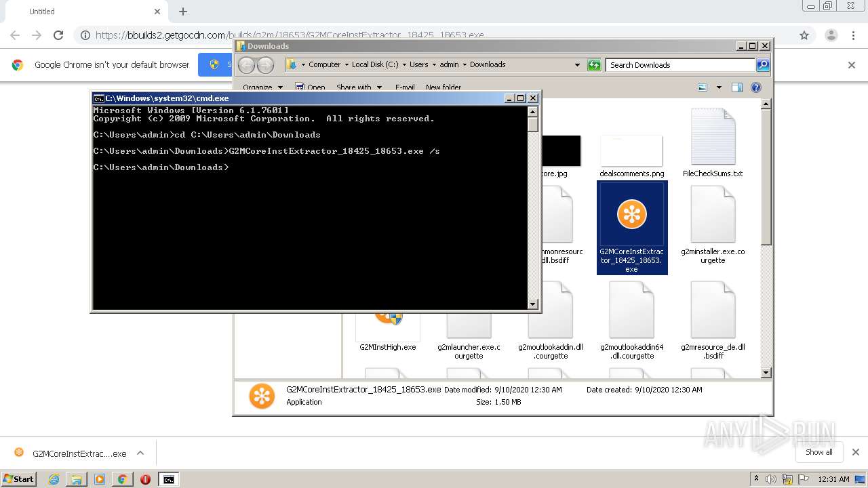Click Explorer scrollbar up arrow

point(766,104)
